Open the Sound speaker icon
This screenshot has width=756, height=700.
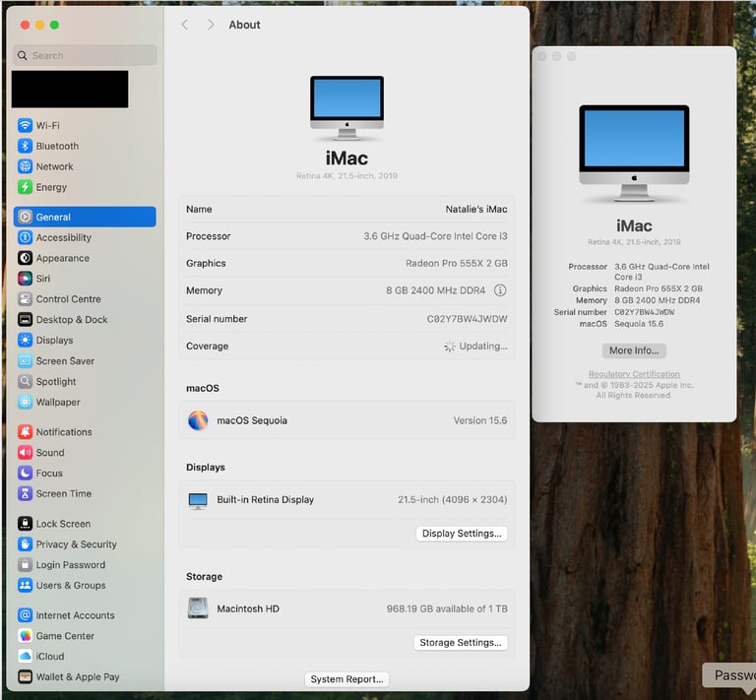(x=25, y=452)
